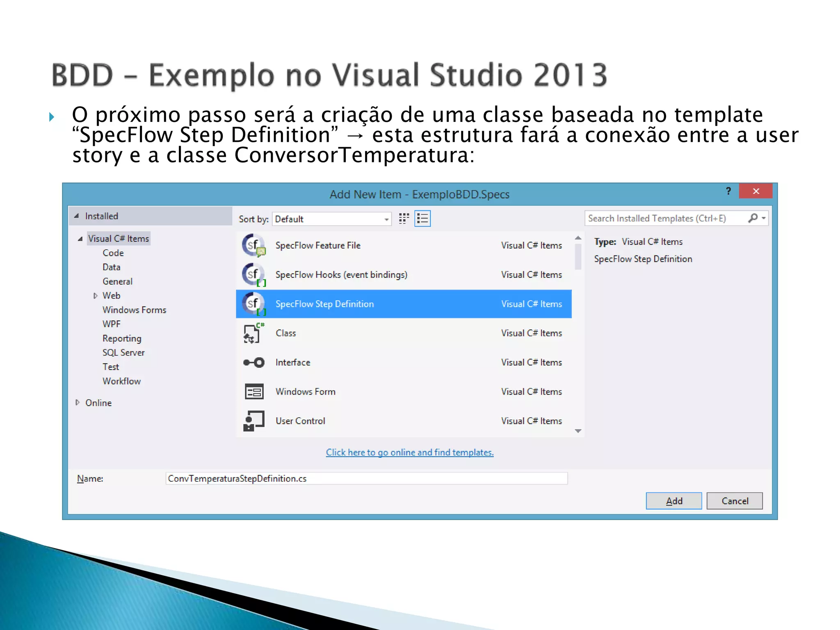The height and width of the screenshot is (630, 840).
Task: Click the online templates link
Action: tap(410, 452)
